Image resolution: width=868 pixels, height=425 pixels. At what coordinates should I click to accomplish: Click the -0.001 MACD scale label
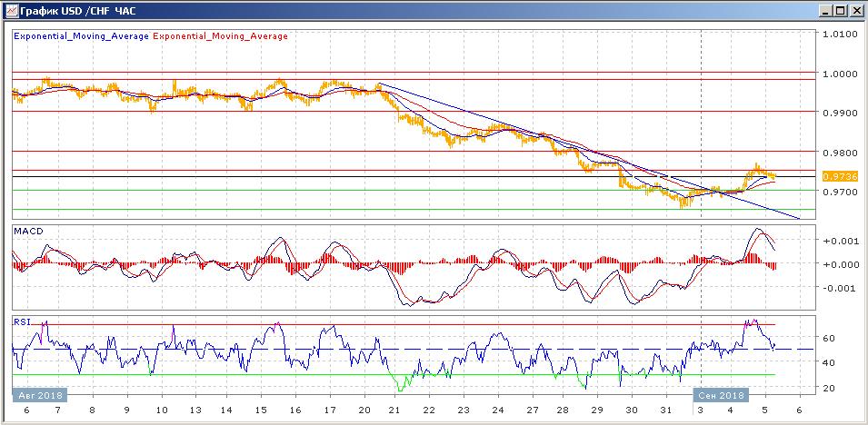[835, 289]
